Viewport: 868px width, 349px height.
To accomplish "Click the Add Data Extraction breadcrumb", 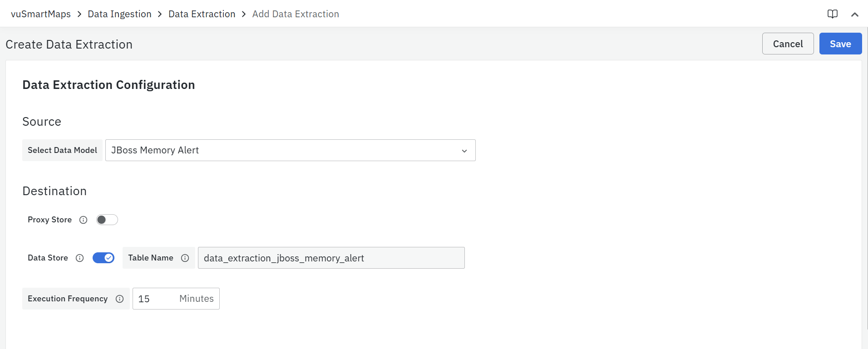I will (x=296, y=14).
